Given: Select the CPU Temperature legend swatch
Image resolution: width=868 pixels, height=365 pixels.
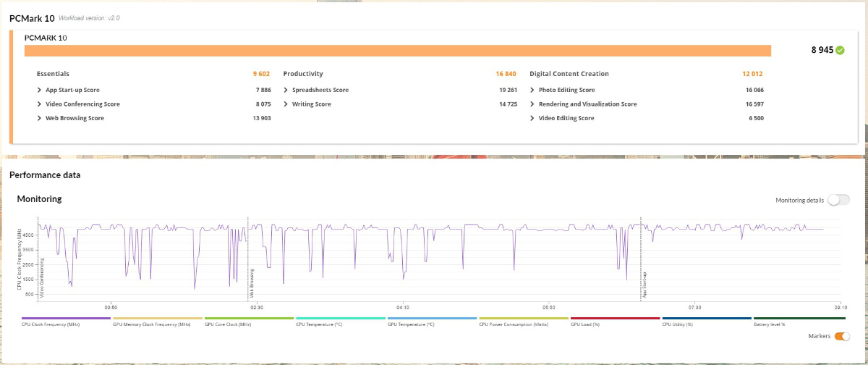Looking at the screenshot, I should [x=341, y=318].
